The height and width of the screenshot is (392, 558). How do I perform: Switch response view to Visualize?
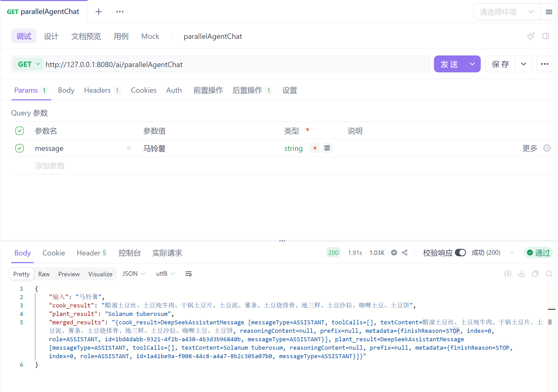(100, 274)
